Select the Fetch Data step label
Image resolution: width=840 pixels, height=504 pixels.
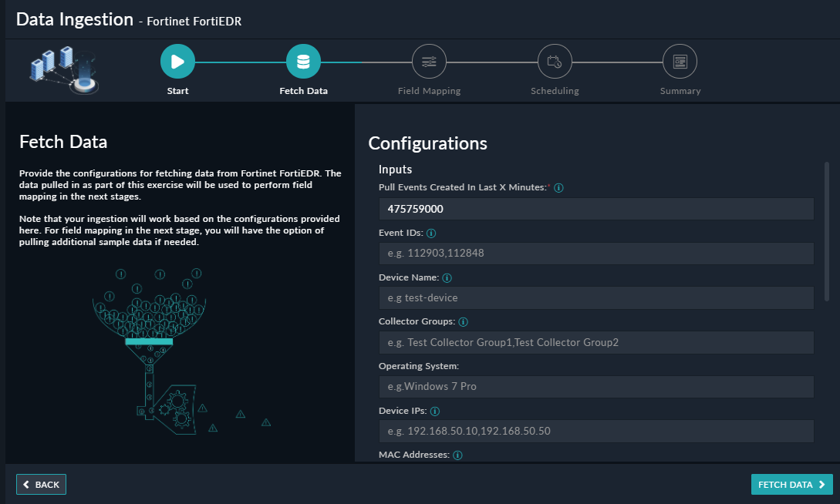point(303,91)
